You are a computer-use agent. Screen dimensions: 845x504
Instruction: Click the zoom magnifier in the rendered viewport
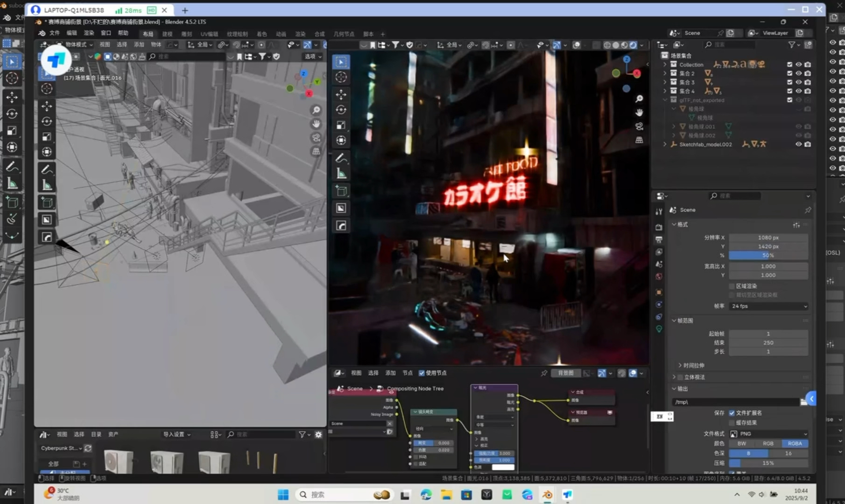[x=639, y=99]
